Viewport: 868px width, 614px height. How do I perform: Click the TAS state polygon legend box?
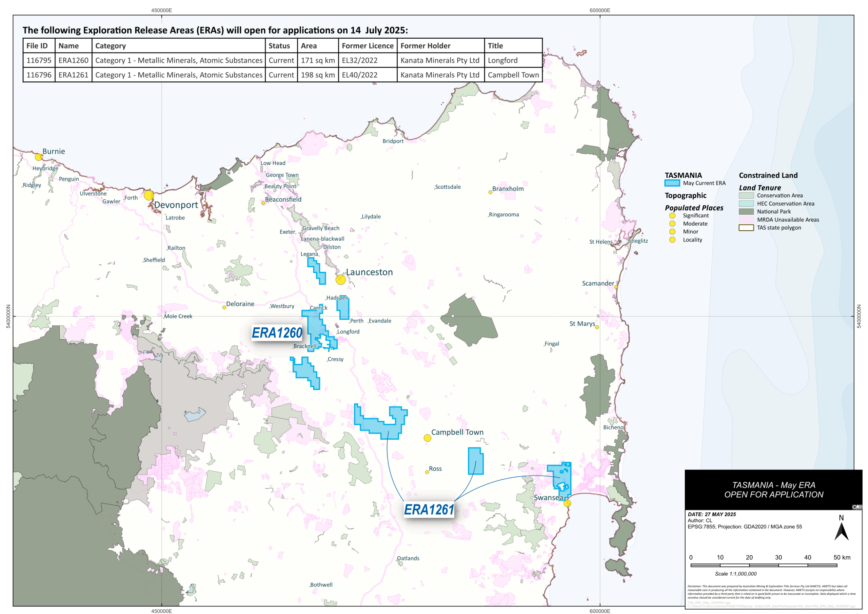coord(746,228)
